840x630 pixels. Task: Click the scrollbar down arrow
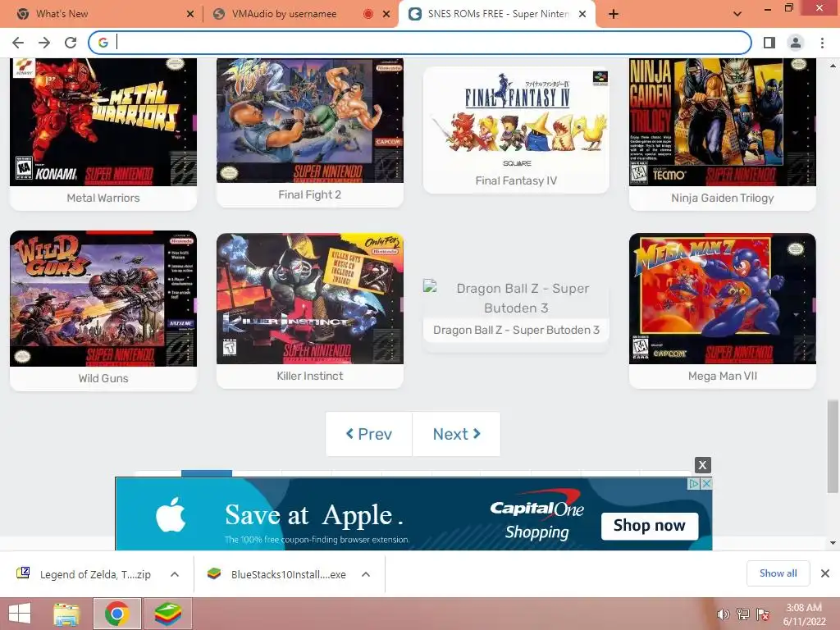click(833, 543)
